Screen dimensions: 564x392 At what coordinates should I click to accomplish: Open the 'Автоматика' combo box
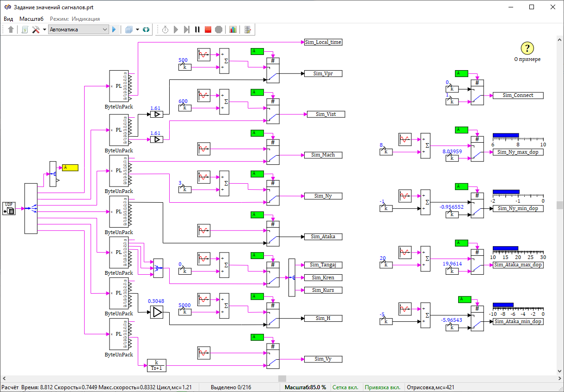pos(79,30)
